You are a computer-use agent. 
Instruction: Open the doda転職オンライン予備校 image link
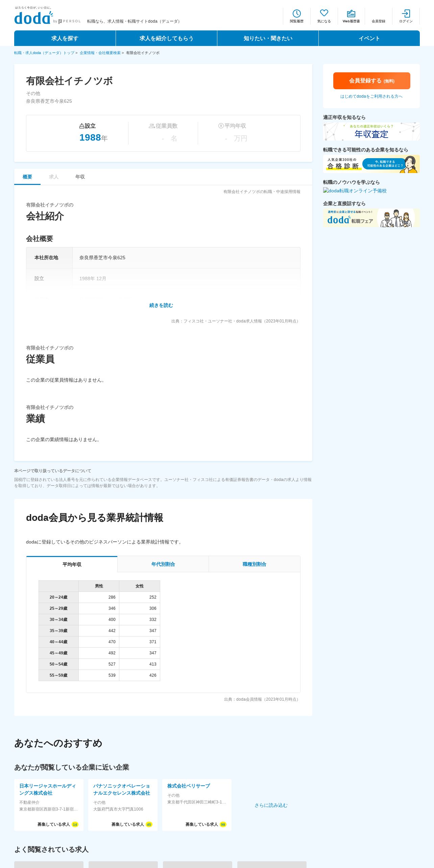click(x=355, y=191)
